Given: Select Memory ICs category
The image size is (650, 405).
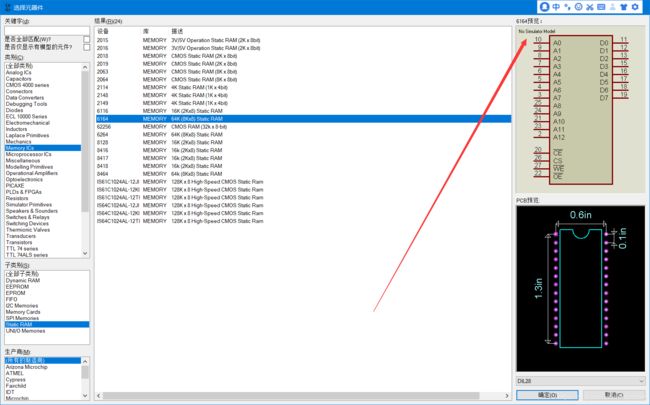Looking at the screenshot, I should coord(43,148).
